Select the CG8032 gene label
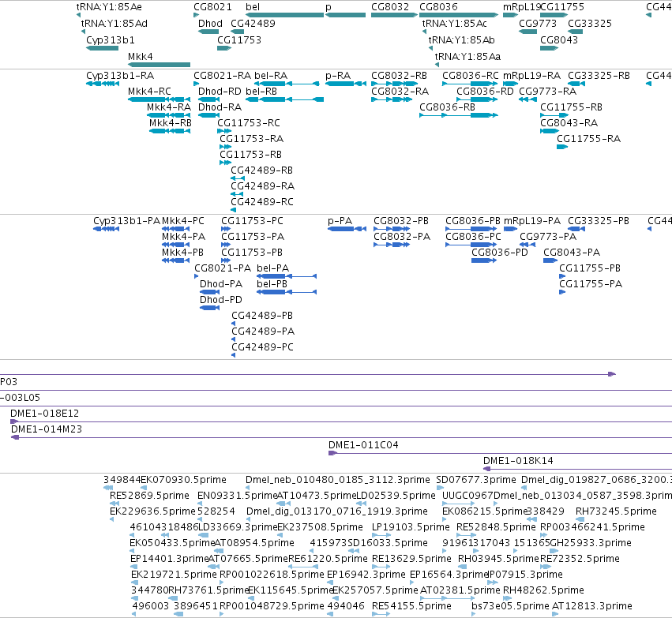 pyautogui.click(x=390, y=7)
